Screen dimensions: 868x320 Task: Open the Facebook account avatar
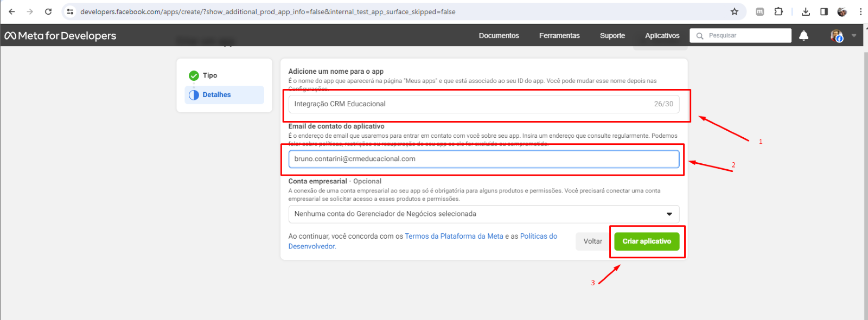click(x=837, y=36)
